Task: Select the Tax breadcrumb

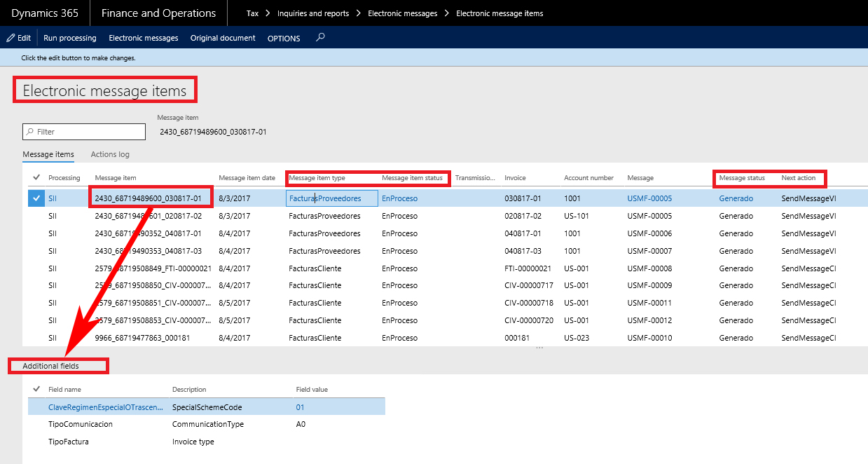Action: pyautogui.click(x=253, y=13)
